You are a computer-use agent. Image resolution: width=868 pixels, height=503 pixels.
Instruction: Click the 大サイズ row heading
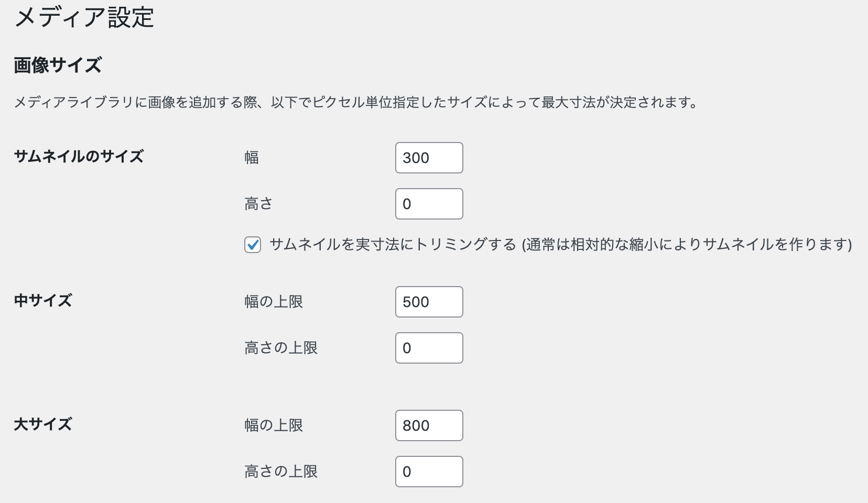43,424
